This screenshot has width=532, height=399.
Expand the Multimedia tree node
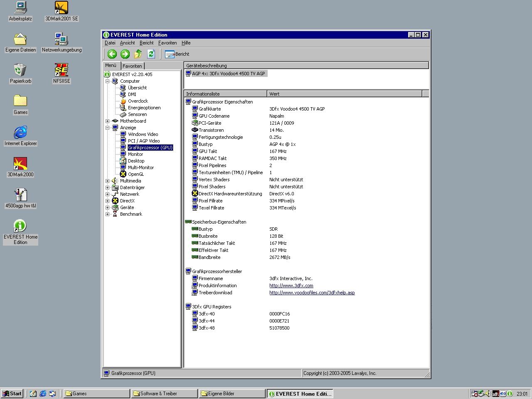(107, 181)
